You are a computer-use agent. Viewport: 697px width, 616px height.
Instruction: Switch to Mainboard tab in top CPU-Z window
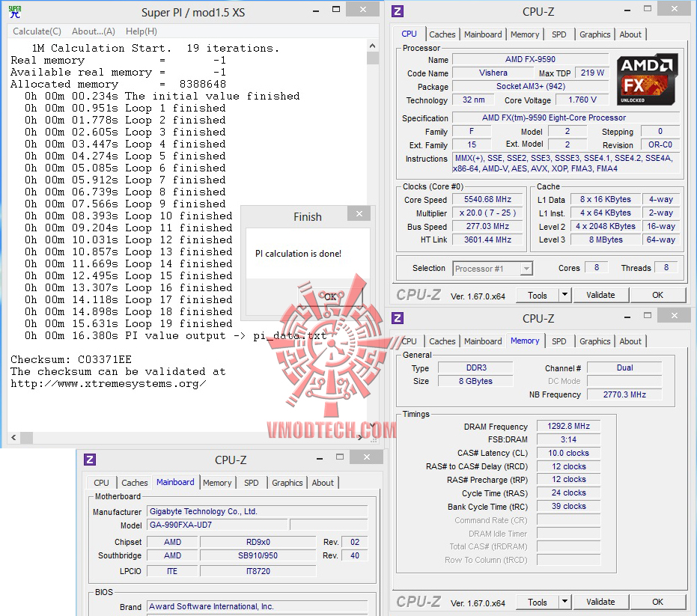pos(483,34)
